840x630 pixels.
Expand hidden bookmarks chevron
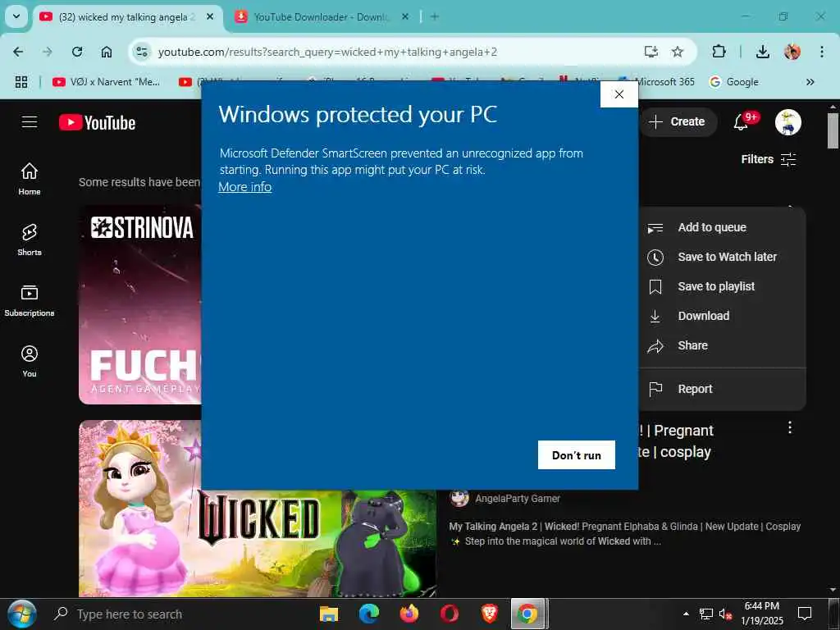pos(810,82)
